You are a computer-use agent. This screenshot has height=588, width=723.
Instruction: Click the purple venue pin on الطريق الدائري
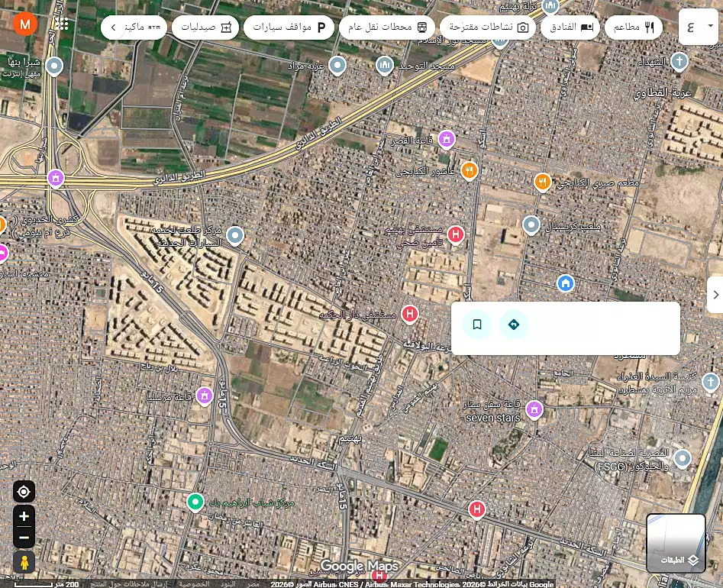coord(56,179)
